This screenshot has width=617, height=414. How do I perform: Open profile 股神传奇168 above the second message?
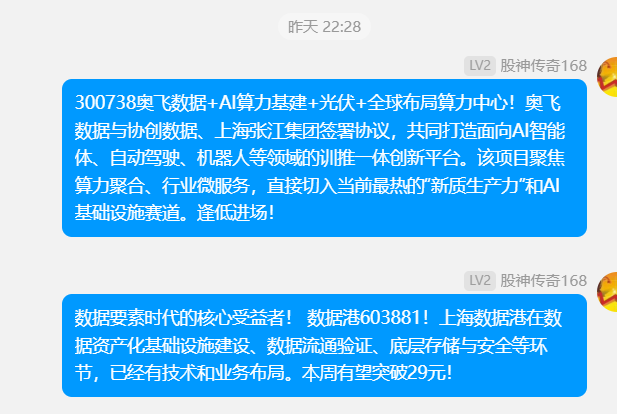tap(543, 281)
